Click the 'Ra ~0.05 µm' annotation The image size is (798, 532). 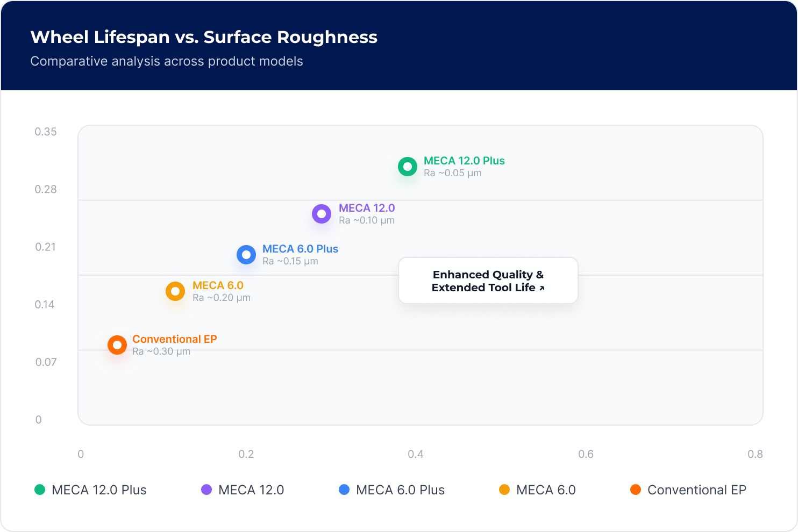coord(453,173)
